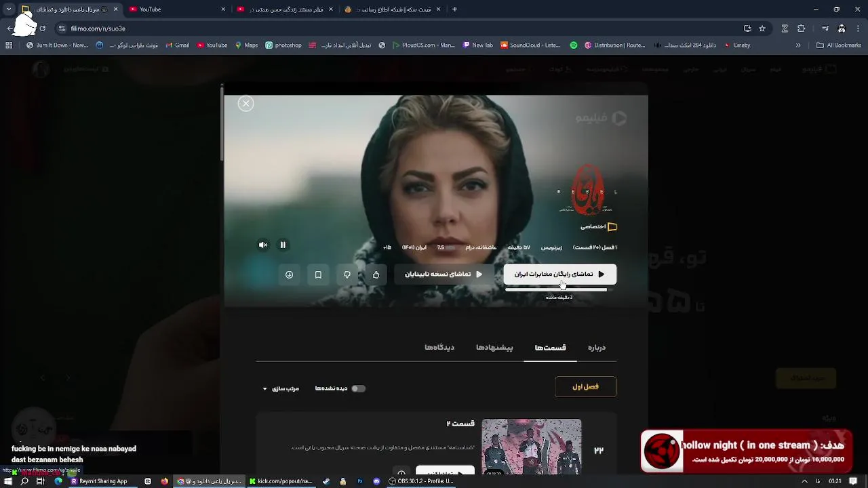This screenshot has height=488, width=868.
Task: Reload the page
Action: 42,28
